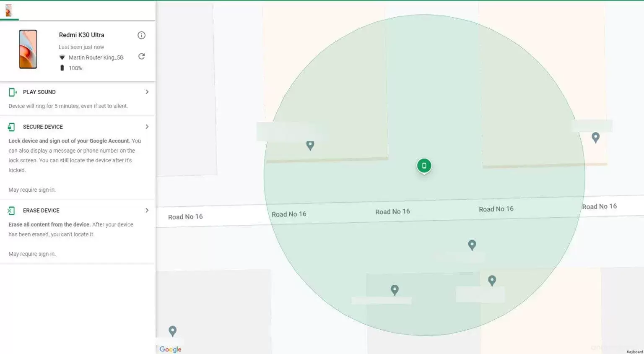Select the Secure Device lock icon

[12, 127]
